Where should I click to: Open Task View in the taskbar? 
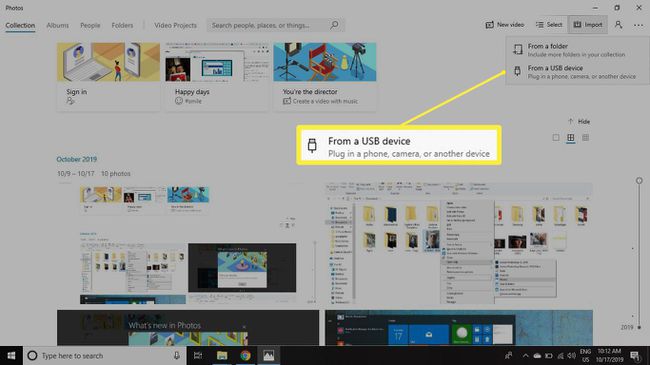coord(198,355)
